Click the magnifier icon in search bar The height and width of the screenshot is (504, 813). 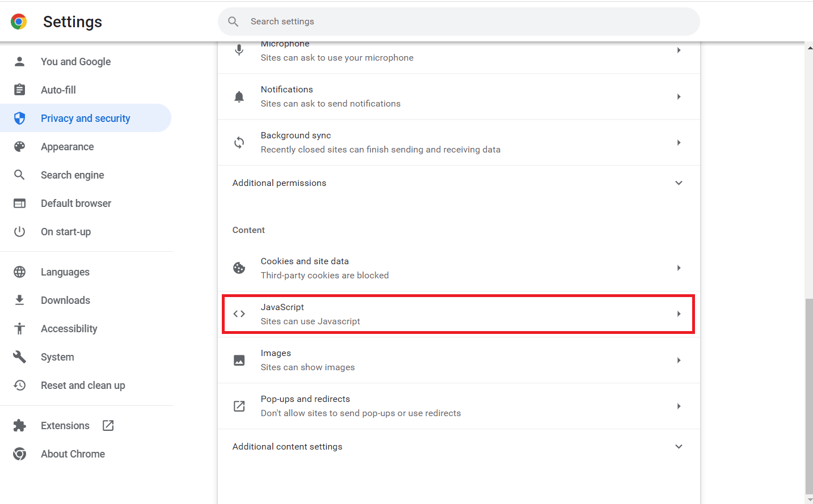pyautogui.click(x=233, y=22)
